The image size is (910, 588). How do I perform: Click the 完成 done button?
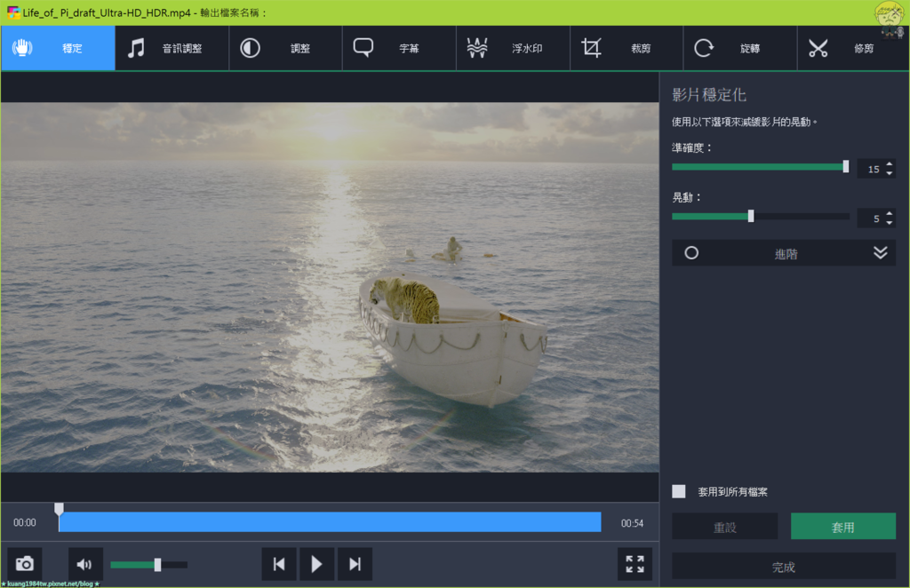[x=784, y=567]
